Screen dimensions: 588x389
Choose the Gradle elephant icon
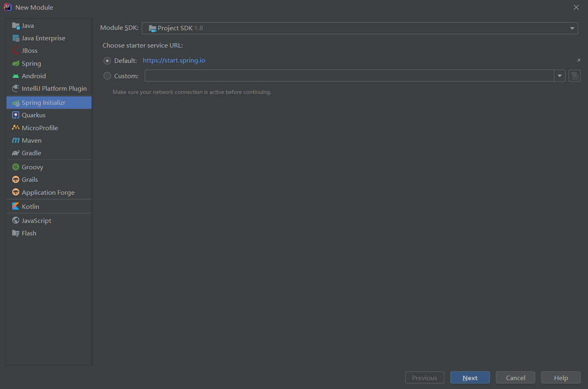pos(16,153)
